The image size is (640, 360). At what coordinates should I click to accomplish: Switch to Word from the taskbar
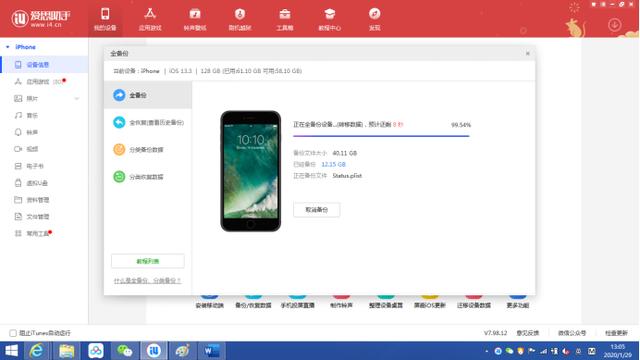click(211, 351)
